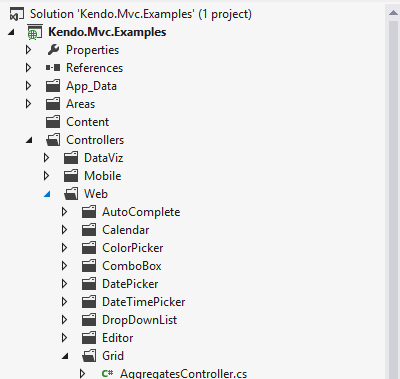
Task: Click the open Grid folder icon
Action: 89,356
